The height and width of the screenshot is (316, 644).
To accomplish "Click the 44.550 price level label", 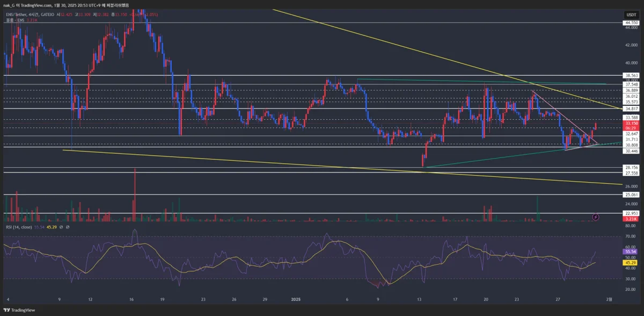I will pos(630,23).
